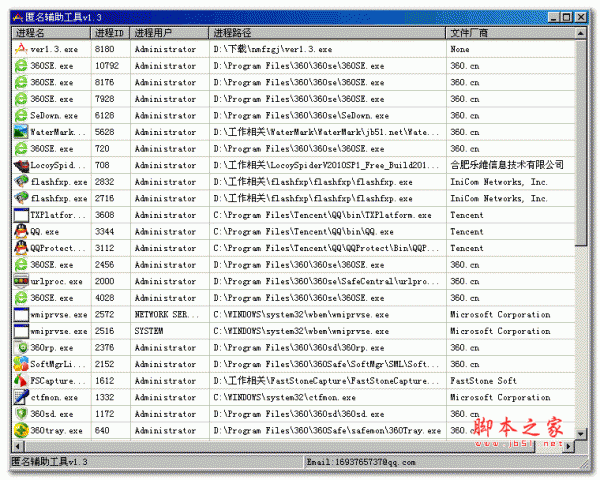Click the horizontal scrollbar right arrow
600x480 pixels.
pyautogui.click(x=569, y=446)
